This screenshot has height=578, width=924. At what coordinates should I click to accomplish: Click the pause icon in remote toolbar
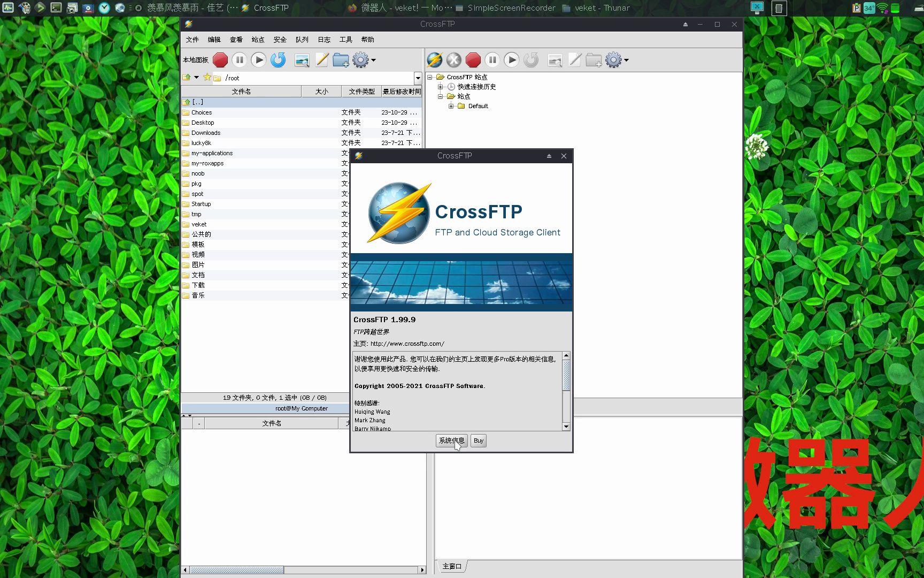pos(492,60)
